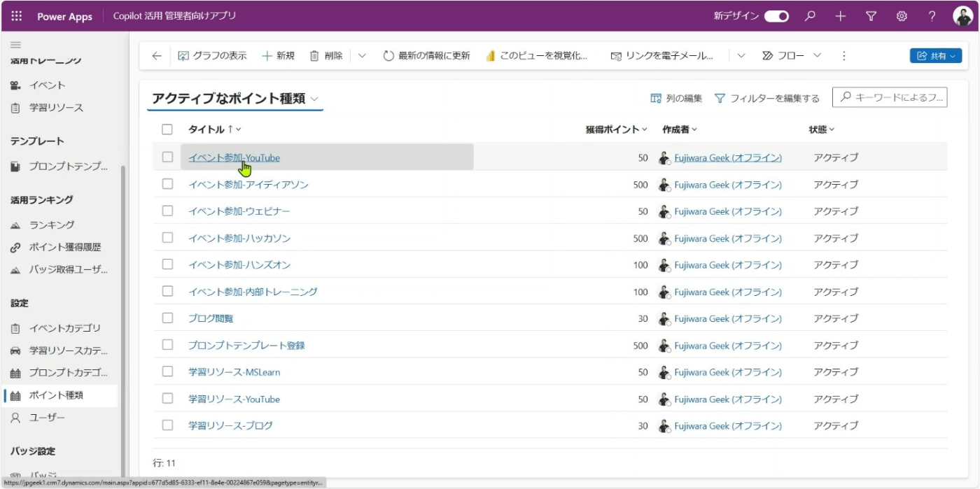Click the search magnifier in header

click(810, 16)
